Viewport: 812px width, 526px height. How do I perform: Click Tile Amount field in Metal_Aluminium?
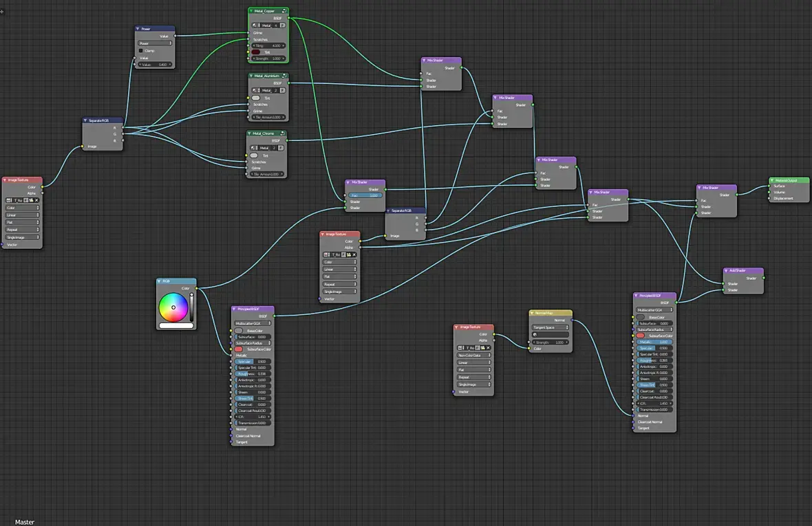click(x=268, y=118)
